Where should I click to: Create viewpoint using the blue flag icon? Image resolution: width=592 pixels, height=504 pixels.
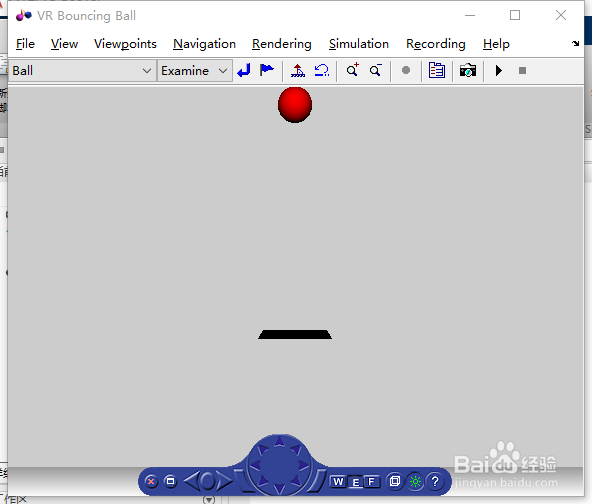pos(267,70)
